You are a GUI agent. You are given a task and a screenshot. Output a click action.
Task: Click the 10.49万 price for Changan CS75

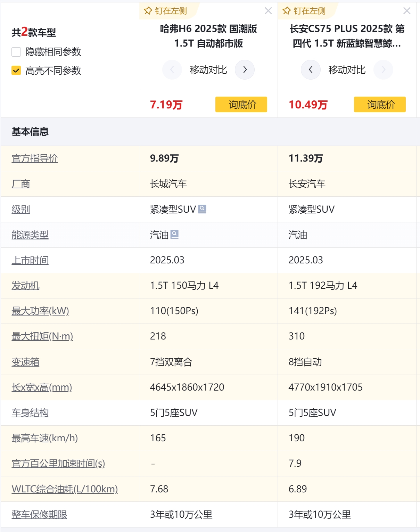308,105
